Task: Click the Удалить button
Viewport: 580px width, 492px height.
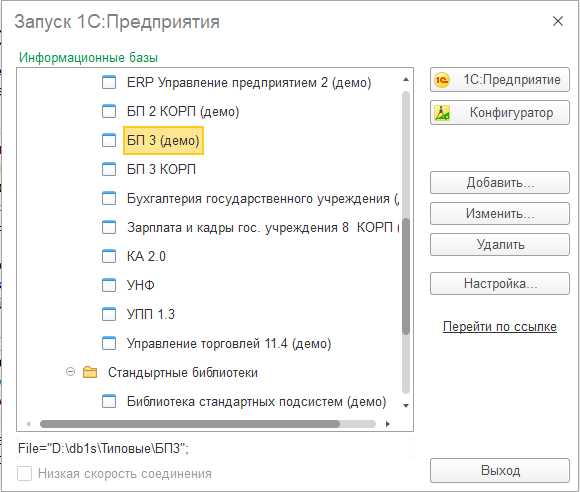Action: (500, 244)
